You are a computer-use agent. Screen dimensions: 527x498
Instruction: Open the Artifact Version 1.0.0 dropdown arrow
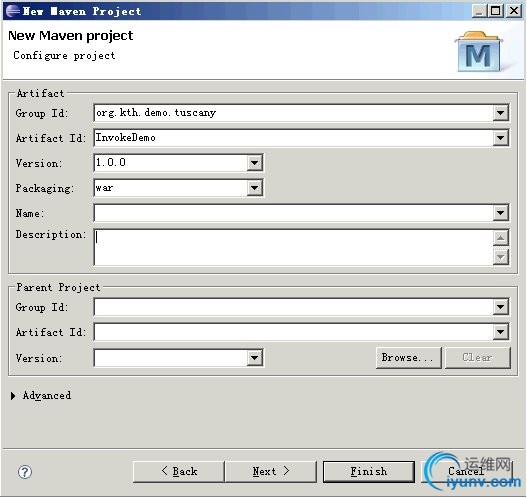tap(254, 163)
